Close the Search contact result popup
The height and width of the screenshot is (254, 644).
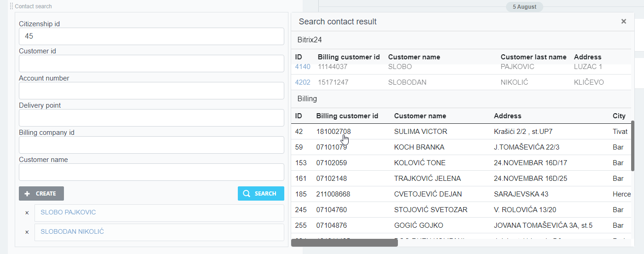623,21
